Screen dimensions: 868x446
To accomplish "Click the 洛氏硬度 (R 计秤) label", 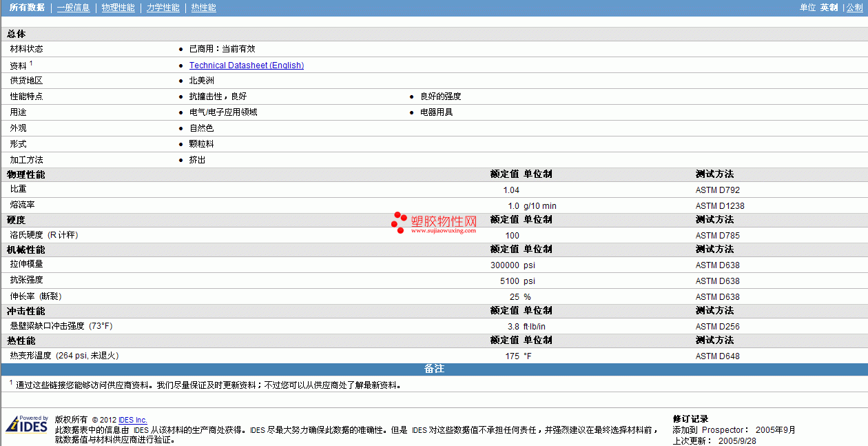I will point(44,235).
